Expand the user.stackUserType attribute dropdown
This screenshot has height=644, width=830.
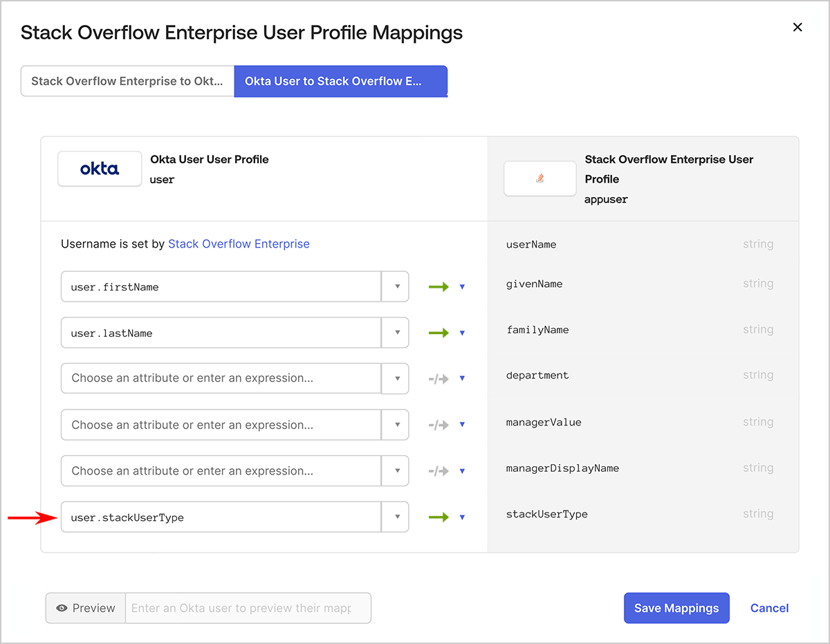pos(396,517)
